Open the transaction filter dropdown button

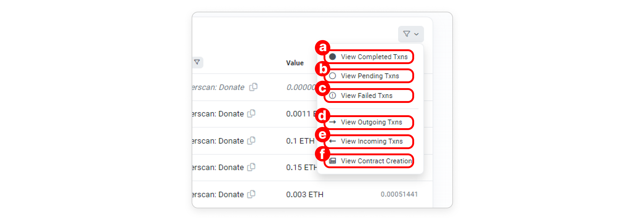411,34
